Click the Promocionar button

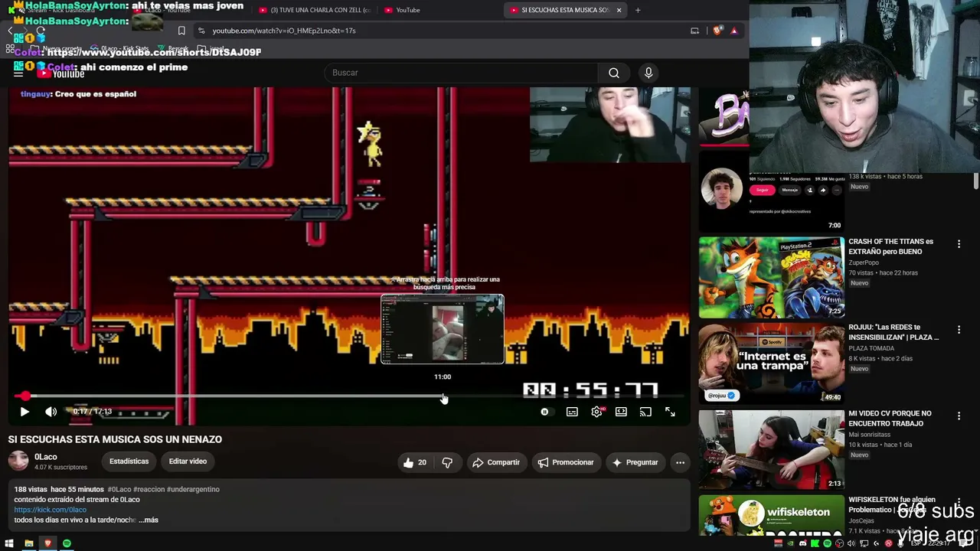click(566, 462)
